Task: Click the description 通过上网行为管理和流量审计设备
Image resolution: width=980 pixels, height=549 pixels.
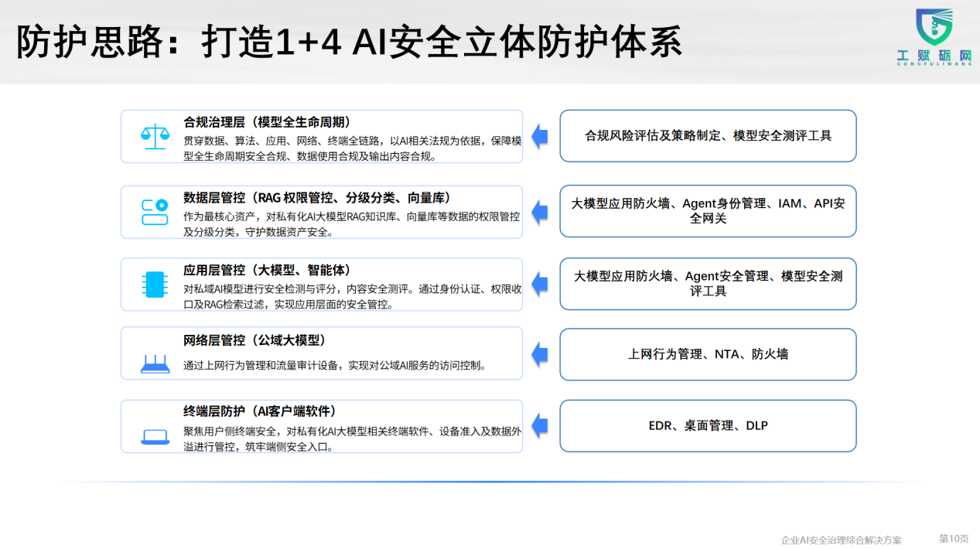Action: [x=335, y=366]
